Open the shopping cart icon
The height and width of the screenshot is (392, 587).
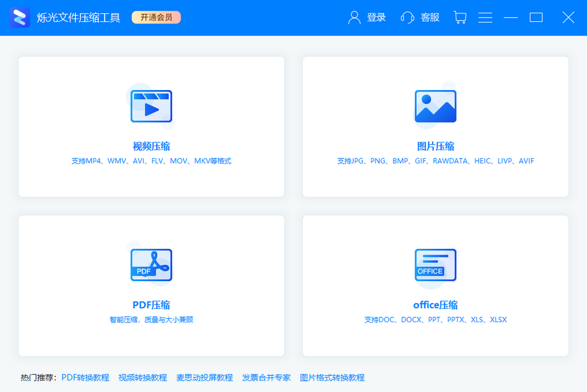tap(460, 18)
